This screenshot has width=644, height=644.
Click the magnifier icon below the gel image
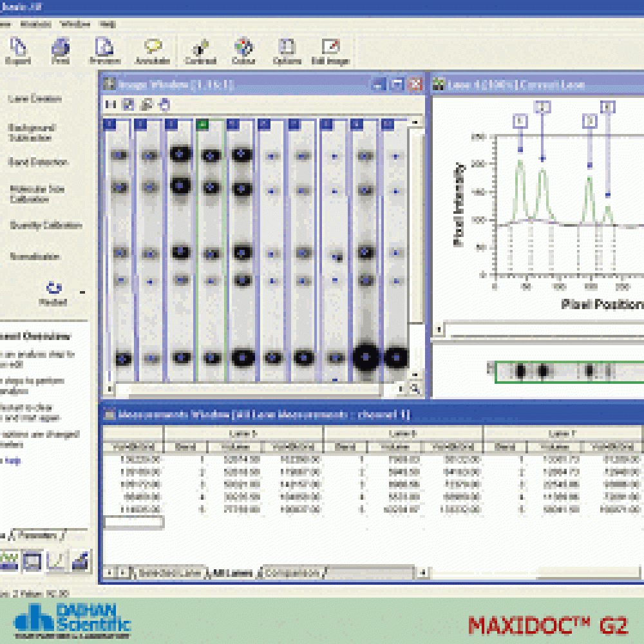click(415, 389)
